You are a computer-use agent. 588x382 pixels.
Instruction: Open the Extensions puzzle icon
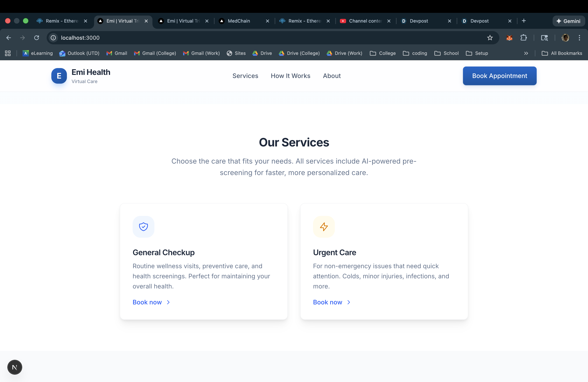(x=523, y=38)
